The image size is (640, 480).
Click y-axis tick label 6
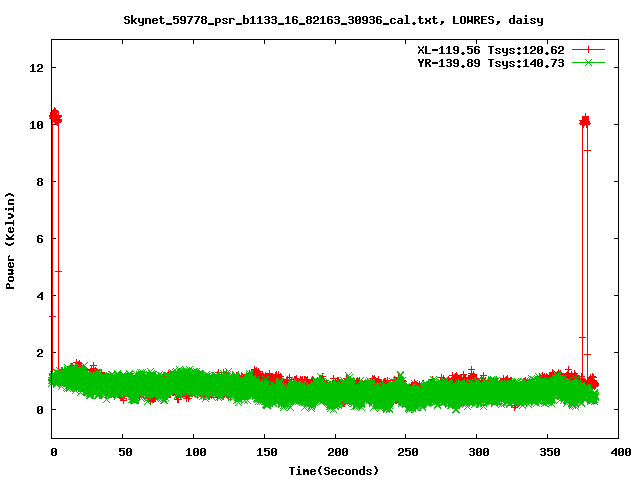pos(40,239)
